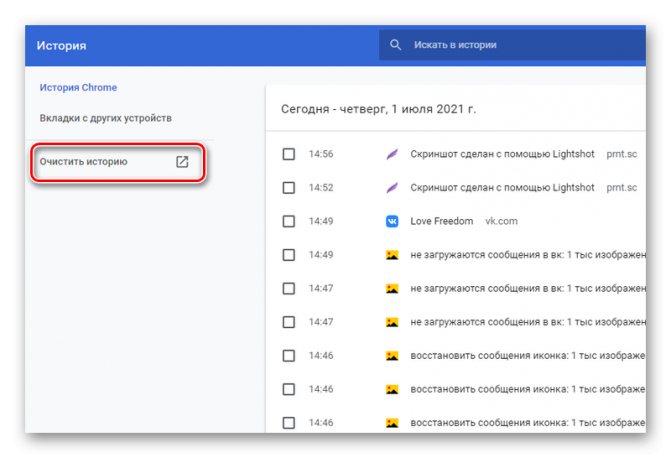Click the VK favicon next to Love Freedom
Viewport: 671px width, 458px height.
click(392, 221)
